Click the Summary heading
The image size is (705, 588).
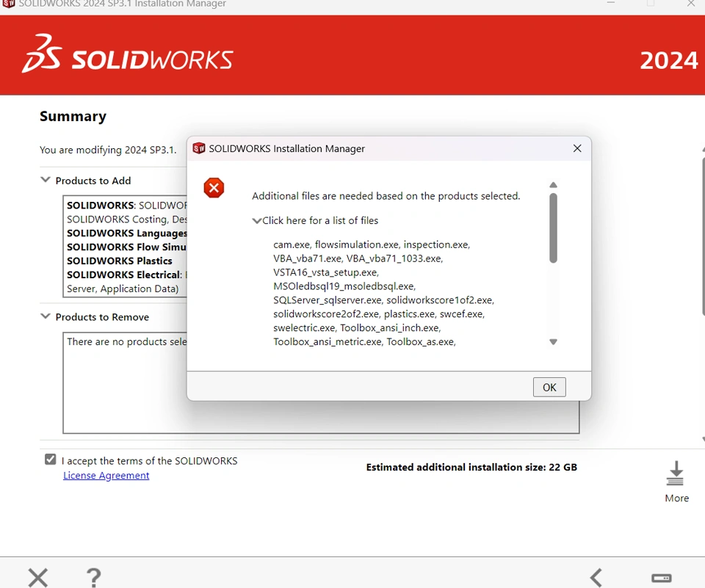pos(73,117)
